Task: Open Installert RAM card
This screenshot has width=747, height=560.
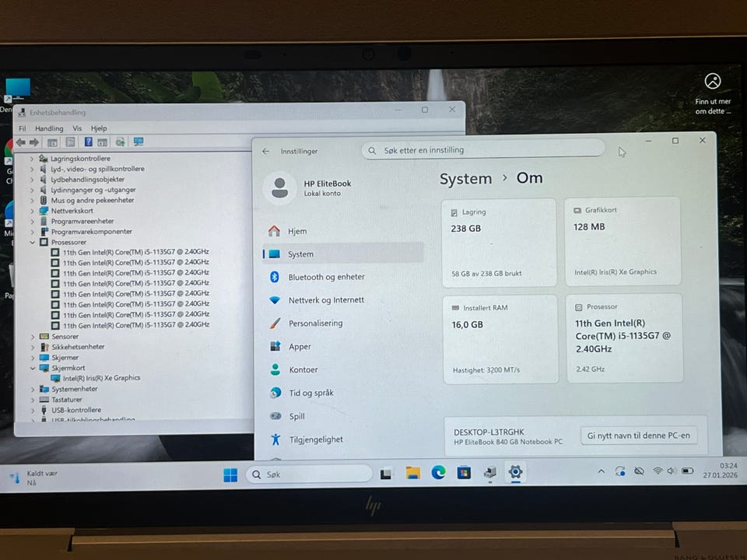Action: coord(500,339)
